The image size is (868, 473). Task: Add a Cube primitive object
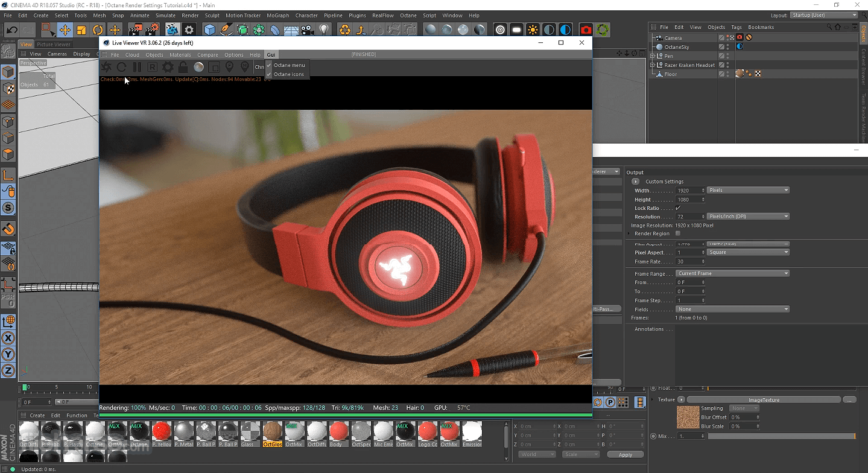click(x=209, y=30)
